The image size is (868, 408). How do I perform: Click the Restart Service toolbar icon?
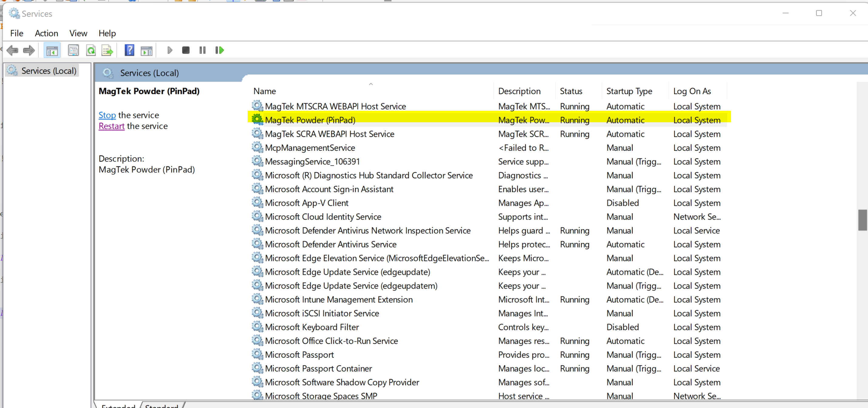tap(219, 51)
